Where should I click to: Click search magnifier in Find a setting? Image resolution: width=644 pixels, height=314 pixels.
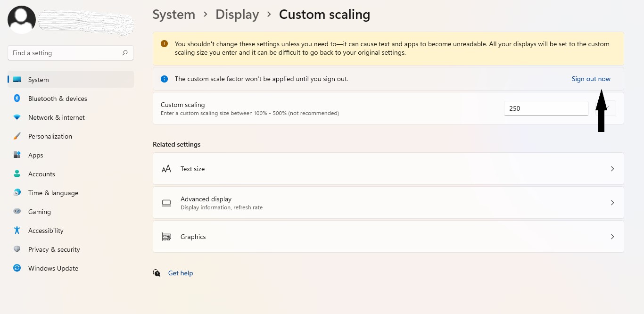point(125,53)
